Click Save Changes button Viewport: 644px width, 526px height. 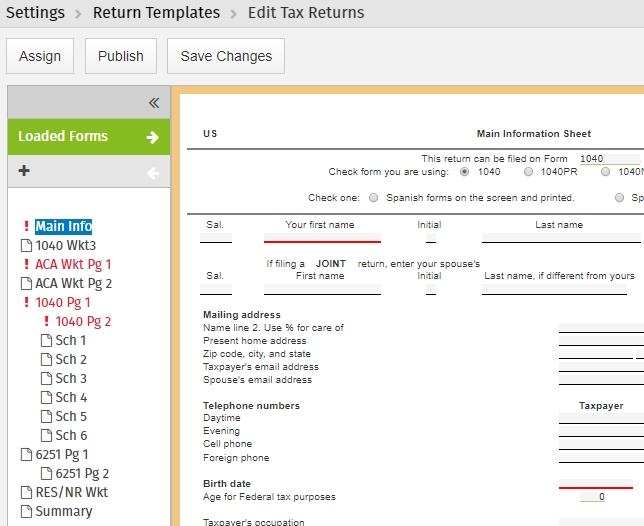225,56
